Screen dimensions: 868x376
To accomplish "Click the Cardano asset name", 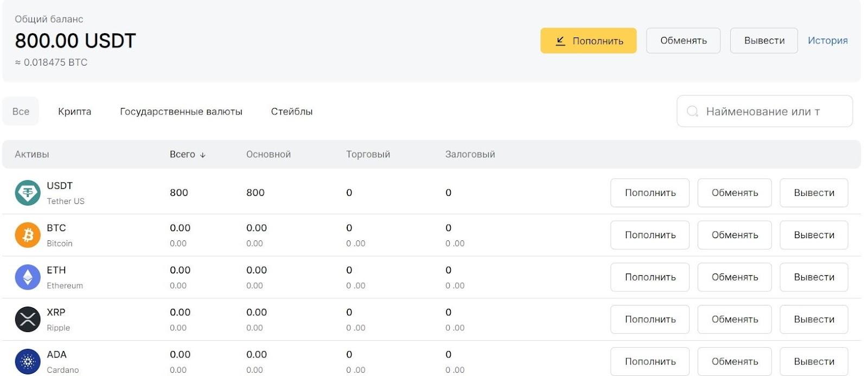I will 62,370.
